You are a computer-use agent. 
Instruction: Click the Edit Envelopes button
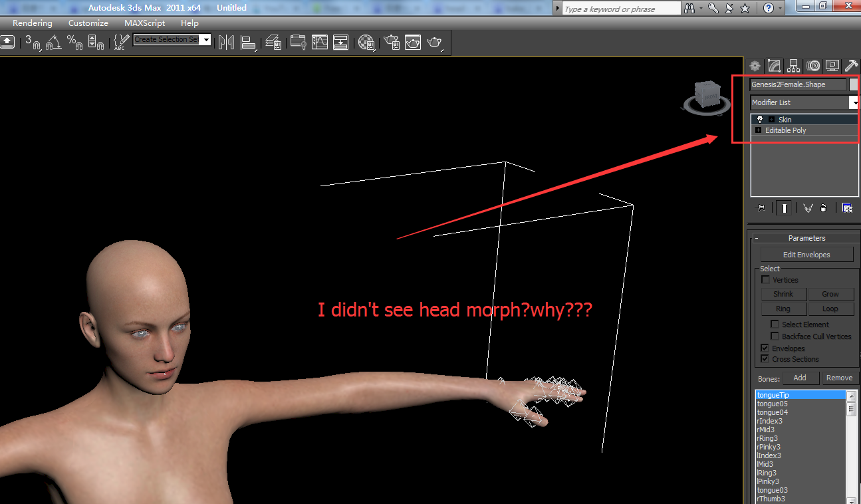coord(807,255)
